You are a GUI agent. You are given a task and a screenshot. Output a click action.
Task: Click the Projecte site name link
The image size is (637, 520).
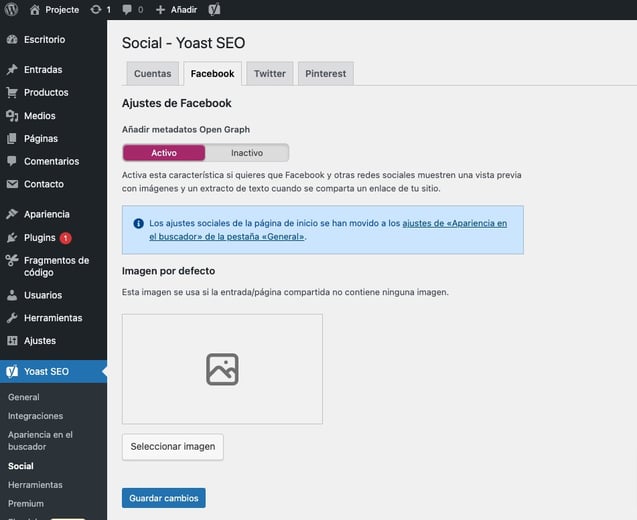pyautogui.click(x=62, y=10)
